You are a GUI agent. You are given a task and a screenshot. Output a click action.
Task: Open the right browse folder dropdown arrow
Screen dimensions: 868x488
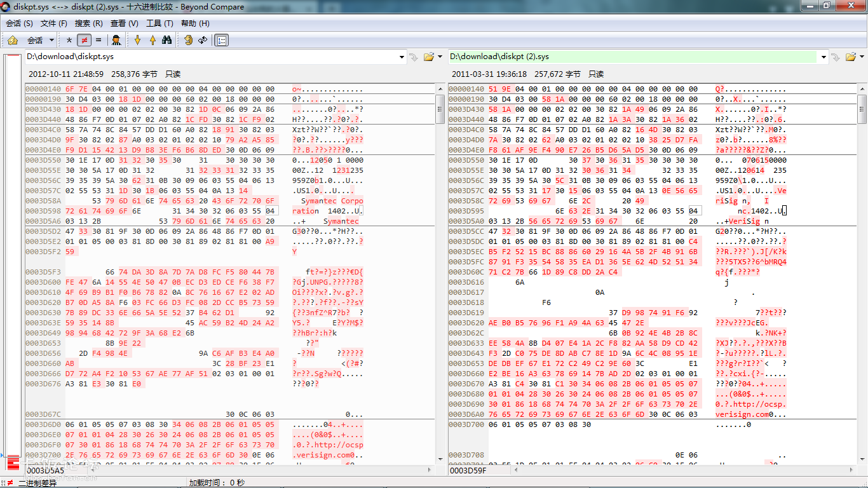click(x=862, y=57)
